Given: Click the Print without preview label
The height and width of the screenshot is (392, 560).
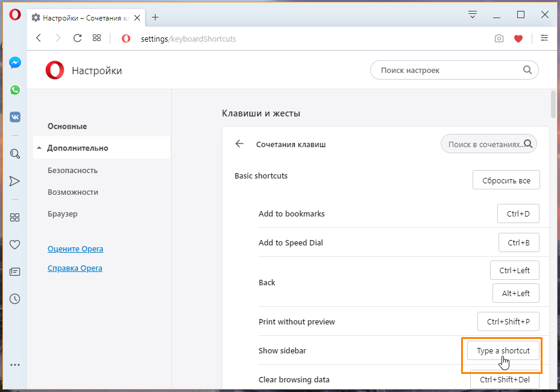Looking at the screenshot, I should (297, 321).
